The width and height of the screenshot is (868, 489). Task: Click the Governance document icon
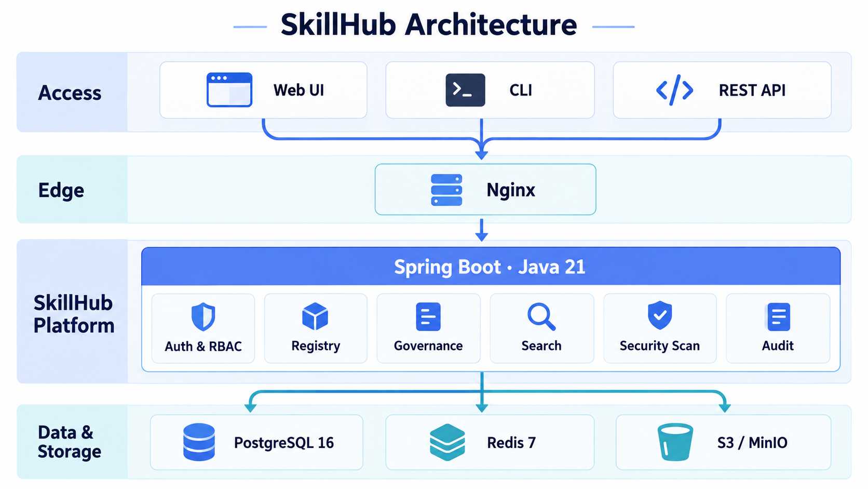[x=428, y=316]
